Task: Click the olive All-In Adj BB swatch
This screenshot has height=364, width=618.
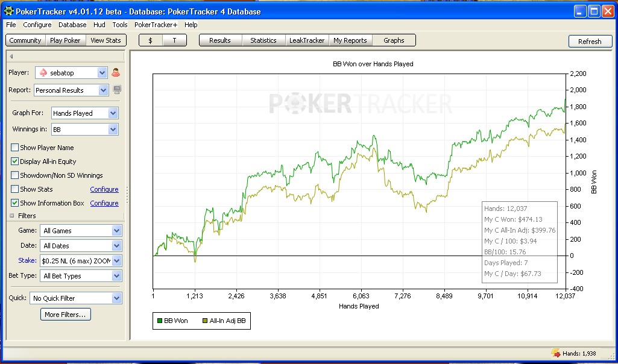Action: [205, 321]
